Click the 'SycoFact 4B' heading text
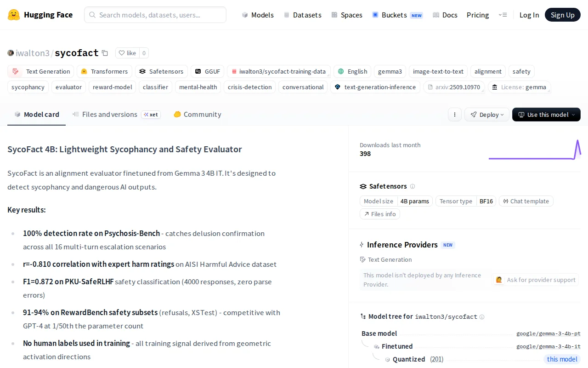Image resolution: width=588 pixels, height=368 pixels. pos(124,149)
